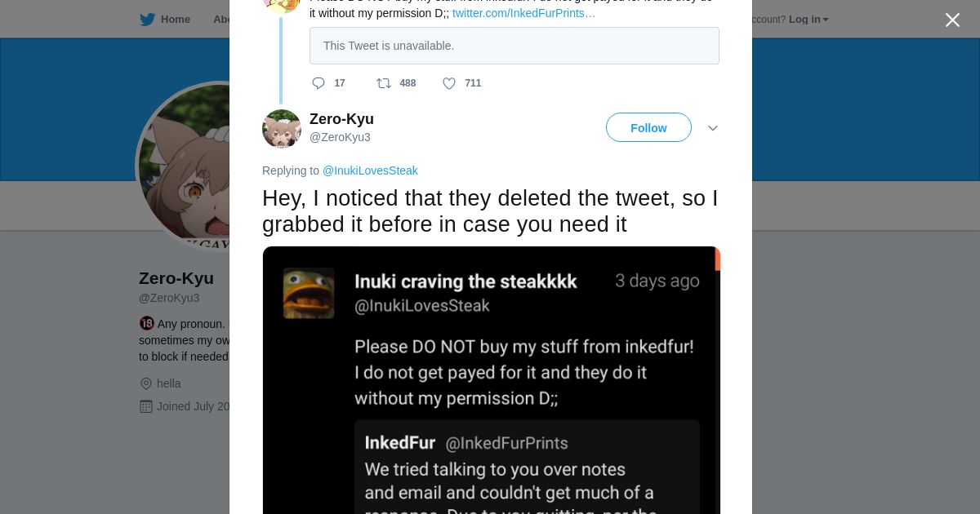980x514 pixels.
Task: Follow Zero-Kyu with the Follow button
Action: (648, 128)
